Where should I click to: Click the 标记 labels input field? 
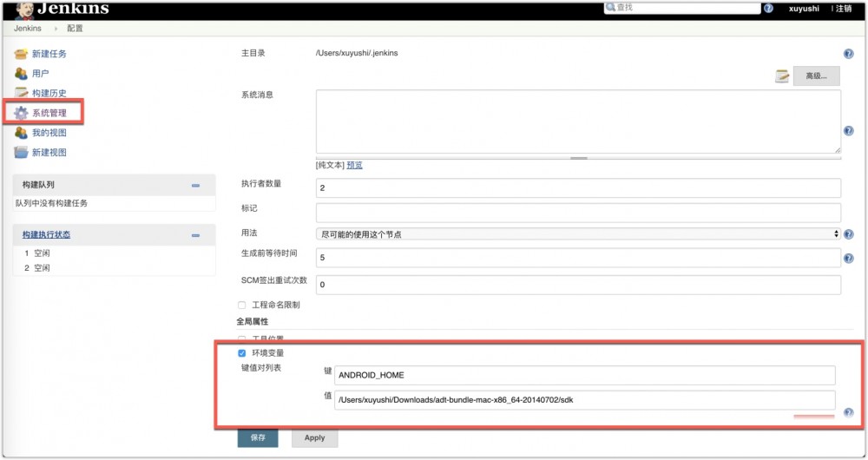pyautogui.click(x=578, y=213)
